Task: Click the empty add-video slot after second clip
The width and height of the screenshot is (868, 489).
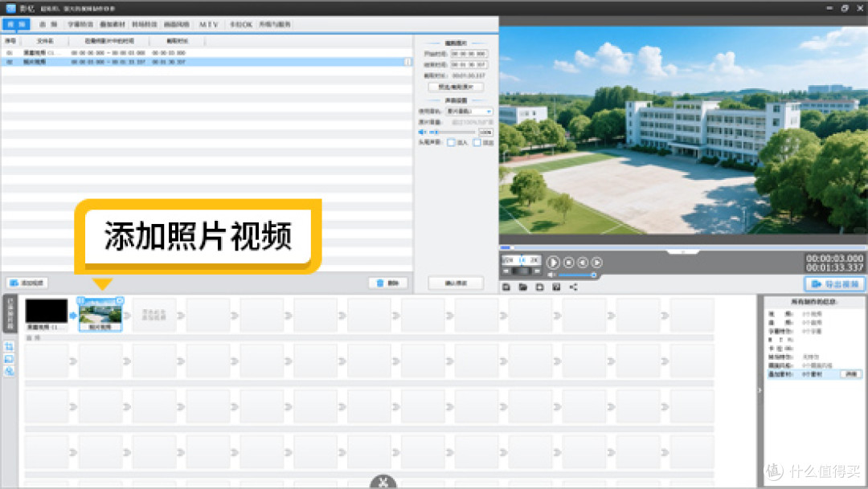Action: click(x=154, y=316)
